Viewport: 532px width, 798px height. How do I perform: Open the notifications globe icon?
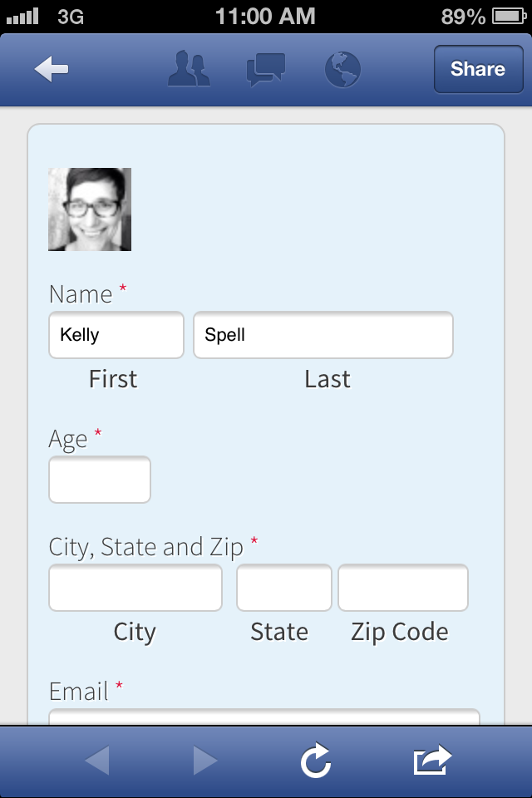[342, 70]
